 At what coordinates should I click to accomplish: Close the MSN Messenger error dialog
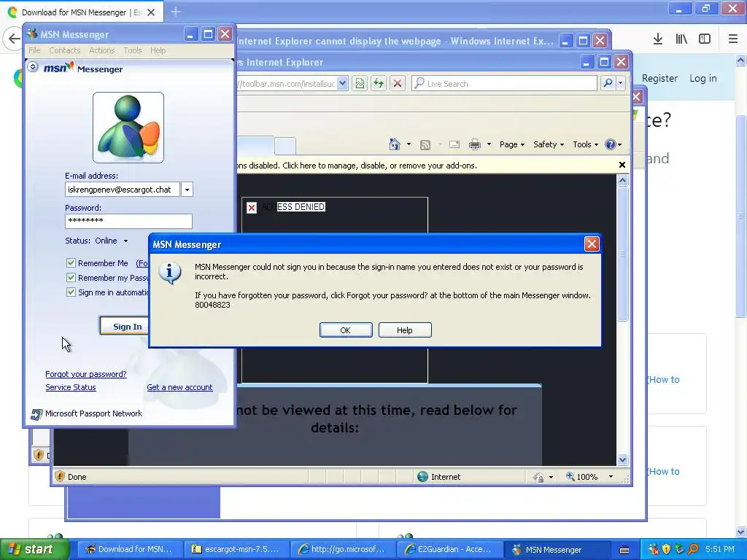[592, 244]
